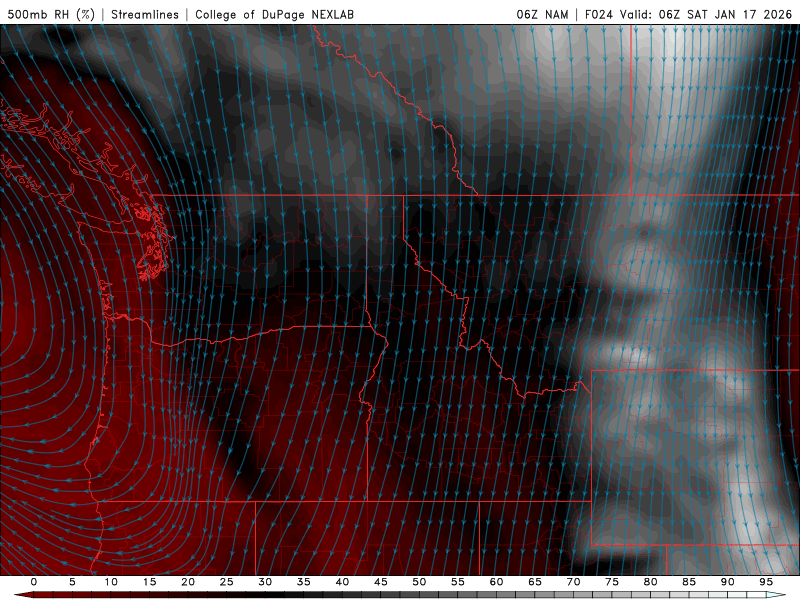Click the "60" color scale label

click(x=496, y=582)
